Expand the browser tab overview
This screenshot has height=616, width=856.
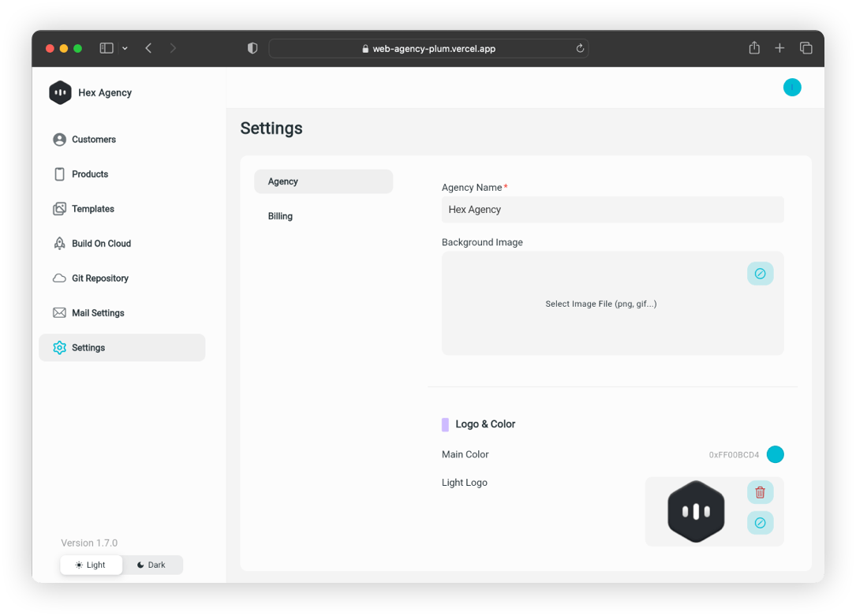click(x=806, y=48)
